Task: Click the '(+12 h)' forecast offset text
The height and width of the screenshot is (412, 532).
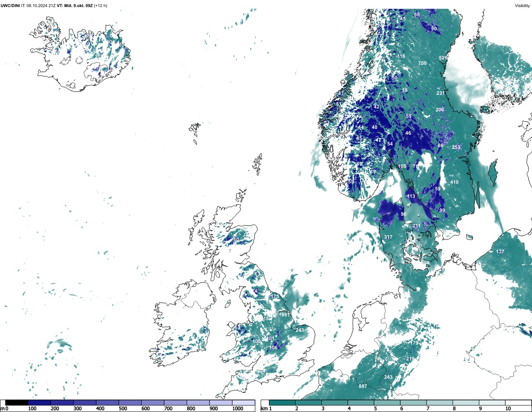Action: pos(101,6)
